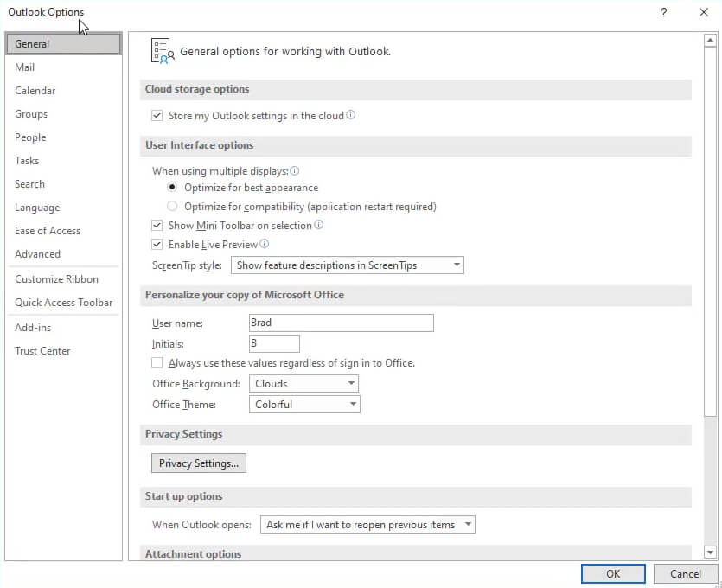
Task: Click the Help question mark icon
Action: tap(664, 12)
